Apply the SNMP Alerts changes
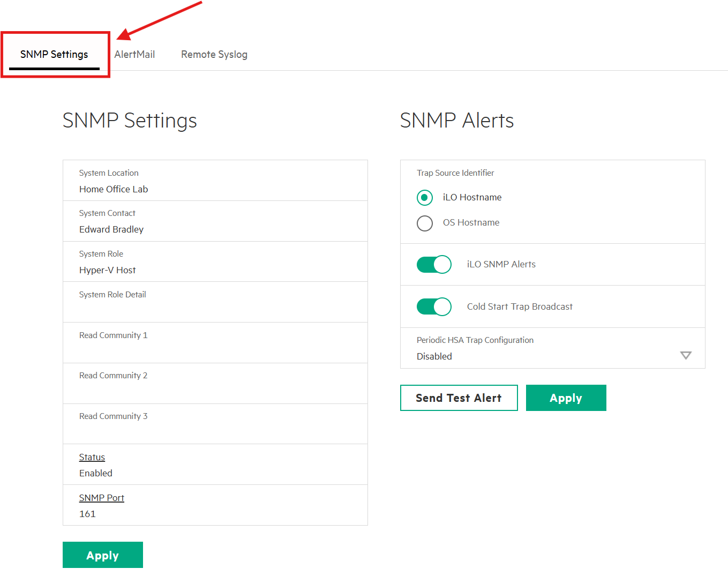 [x=566, y=398]
